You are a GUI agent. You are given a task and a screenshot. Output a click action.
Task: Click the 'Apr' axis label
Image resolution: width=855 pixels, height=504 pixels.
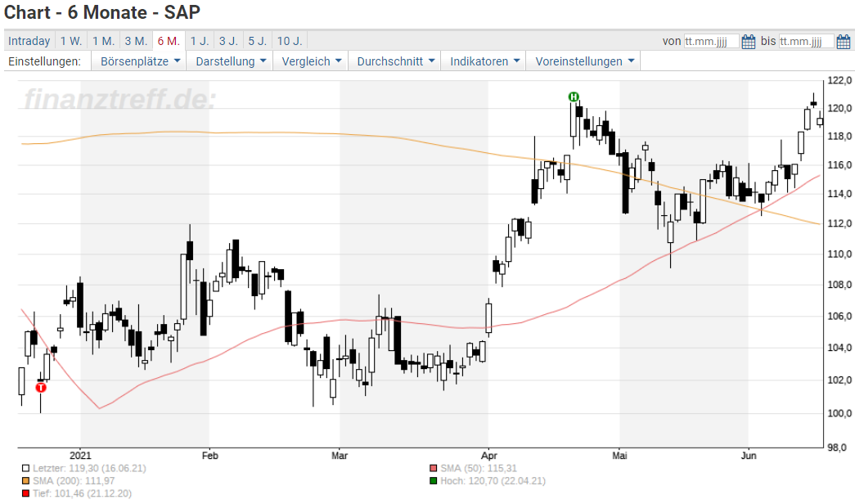tap(489, 456)
